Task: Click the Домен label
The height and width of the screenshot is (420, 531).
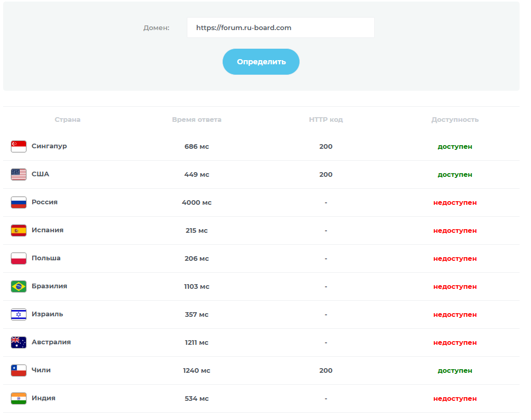Action: pos(156,28)
